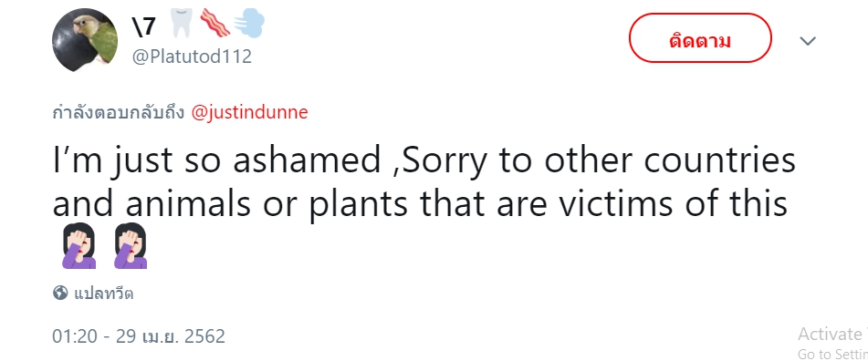Select the แปลทวีต translate tweet link
The image size is (868, 361).
pyautogui.click(x=103, y=294)
